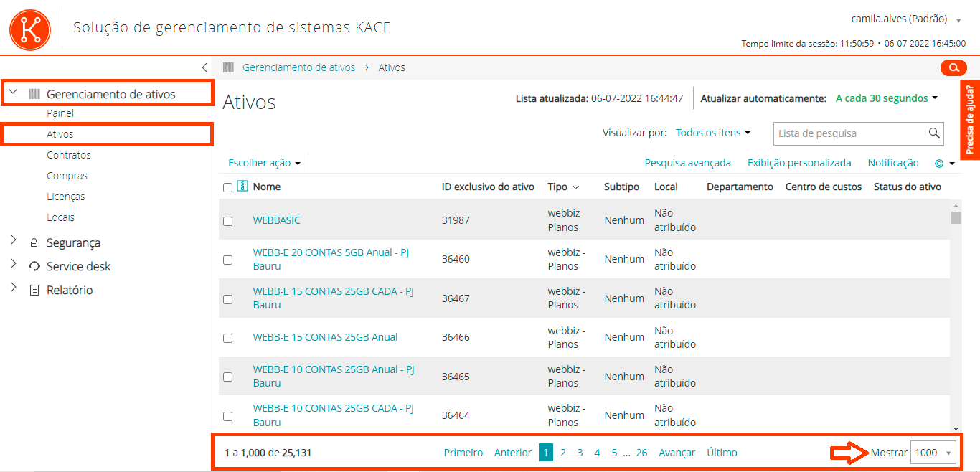This screenshot has height=472, width=980.
Task: Expand the Service desk section
Action: 13,265
